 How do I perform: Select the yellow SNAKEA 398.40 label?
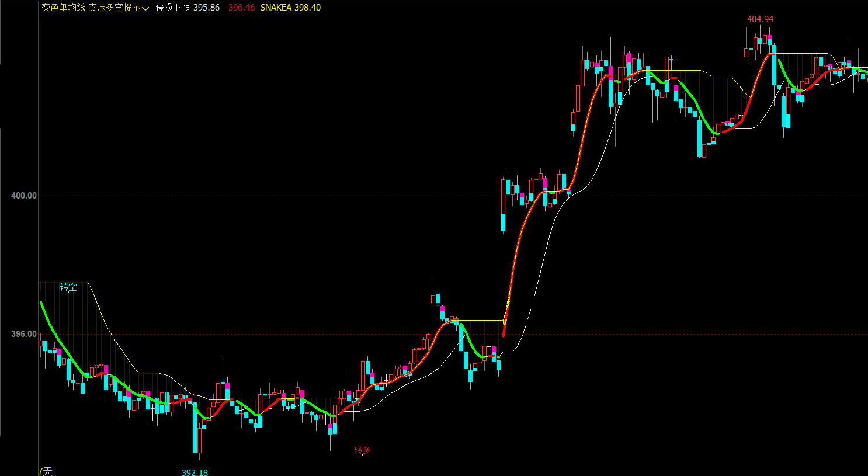[290, 8]
